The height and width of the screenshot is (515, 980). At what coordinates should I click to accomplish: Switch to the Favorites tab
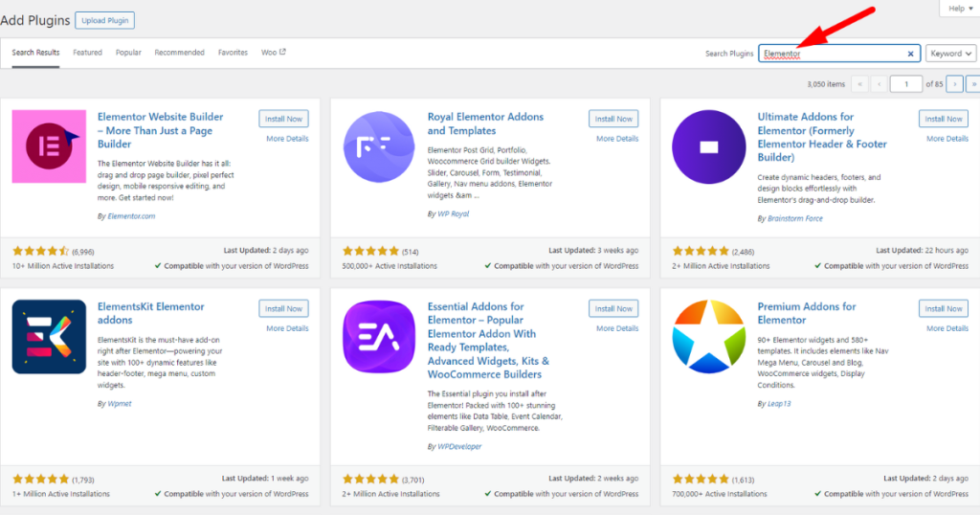(x=233, y=53)
